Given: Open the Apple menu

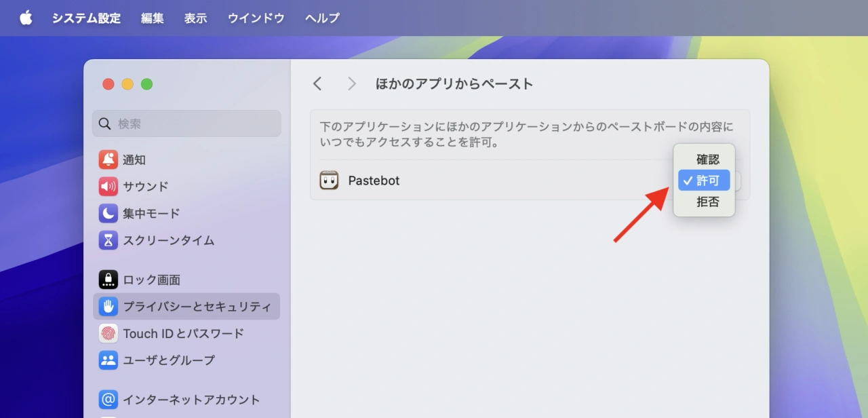Looking at the screenshot, I should coord(26,18).
